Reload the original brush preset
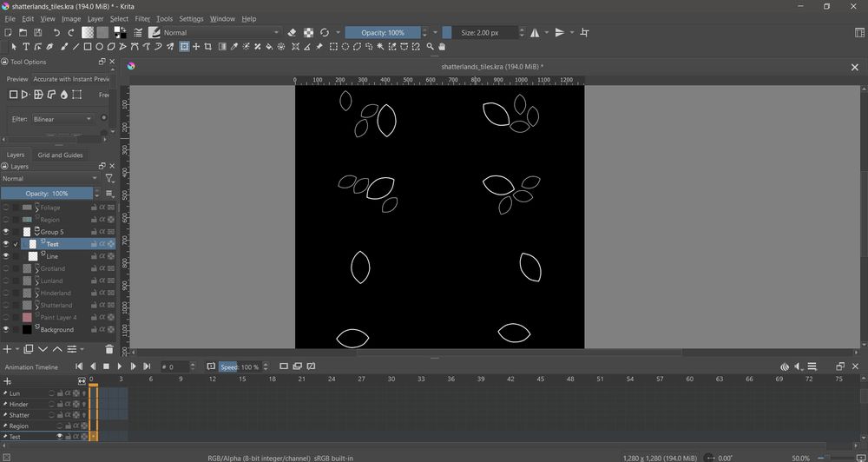 coord(325,33)
